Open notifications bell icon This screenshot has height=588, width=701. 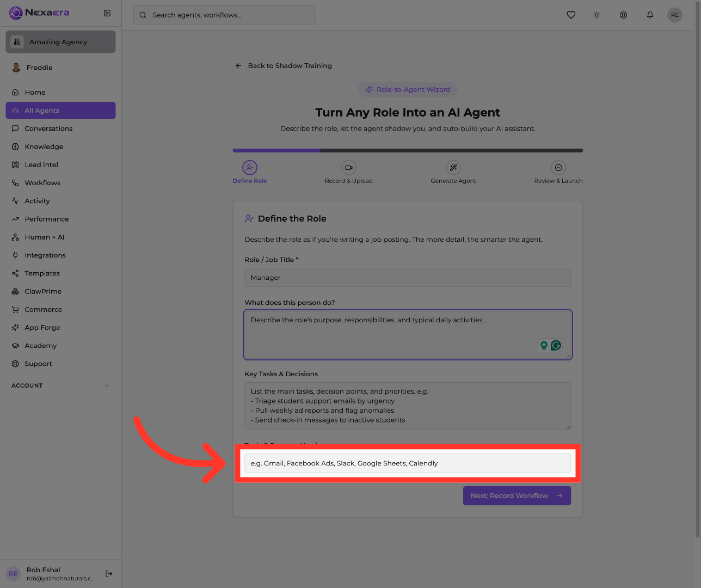point(650,15)
